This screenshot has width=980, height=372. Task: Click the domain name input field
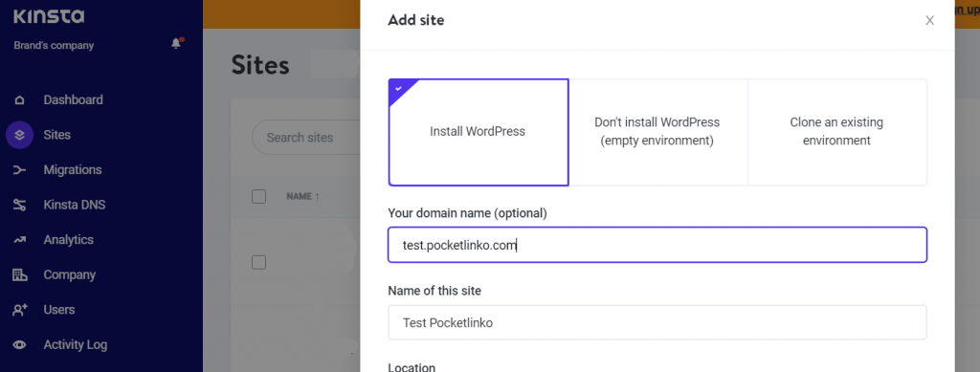[657, 245]
